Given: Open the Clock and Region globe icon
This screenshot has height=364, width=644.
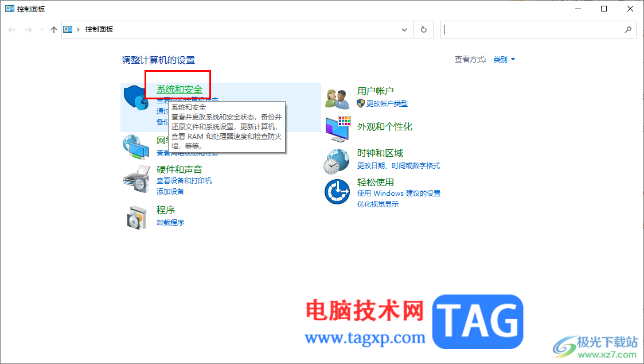Looking at the screenshot, I should click(337, 161).
